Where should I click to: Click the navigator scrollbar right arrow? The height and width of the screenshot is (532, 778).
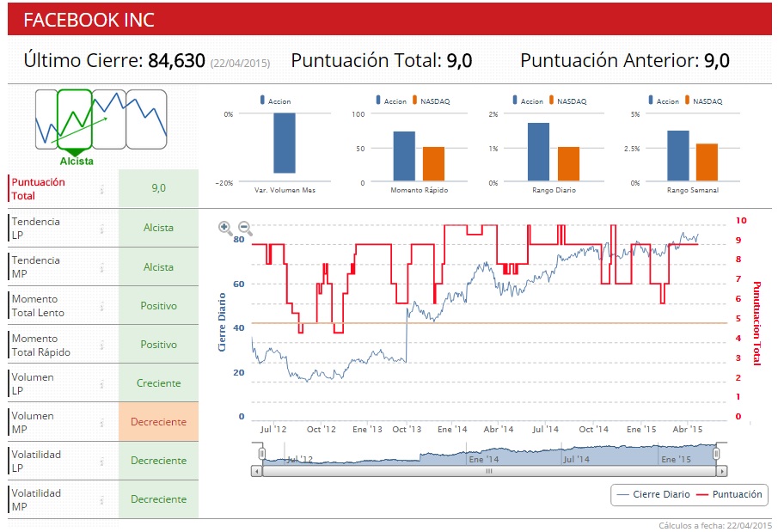pyautogui.click(x=722, y=471)
